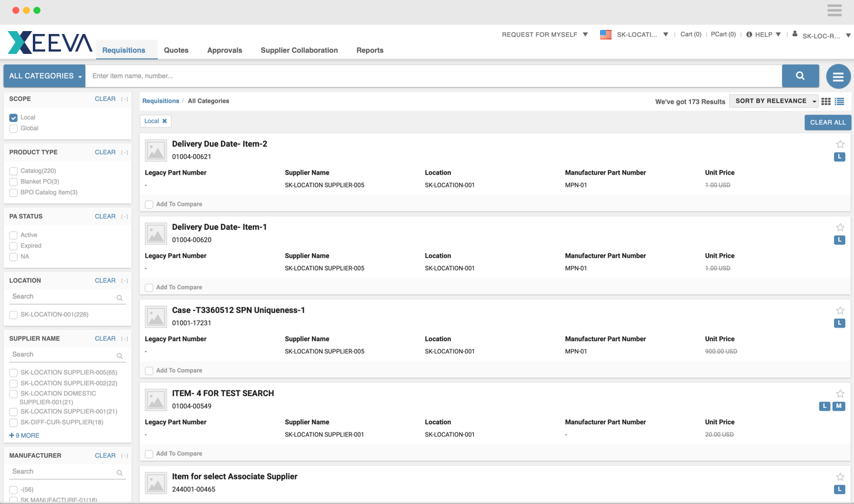This screenshot has height=504, width=854.
Task: Collapse the PRODUCT TYPE filter panel
Action: (x=124, y=152)
